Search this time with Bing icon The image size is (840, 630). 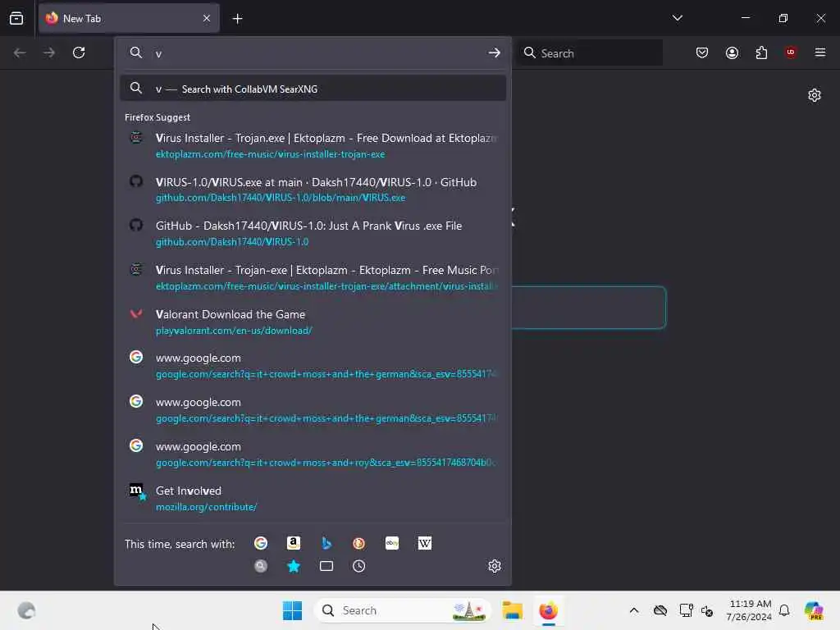coord(326,543)
